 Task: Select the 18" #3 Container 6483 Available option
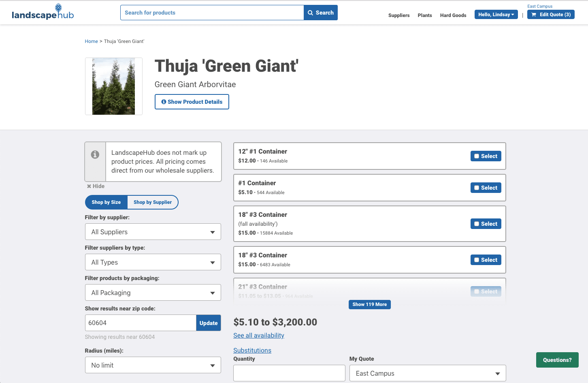486,260
